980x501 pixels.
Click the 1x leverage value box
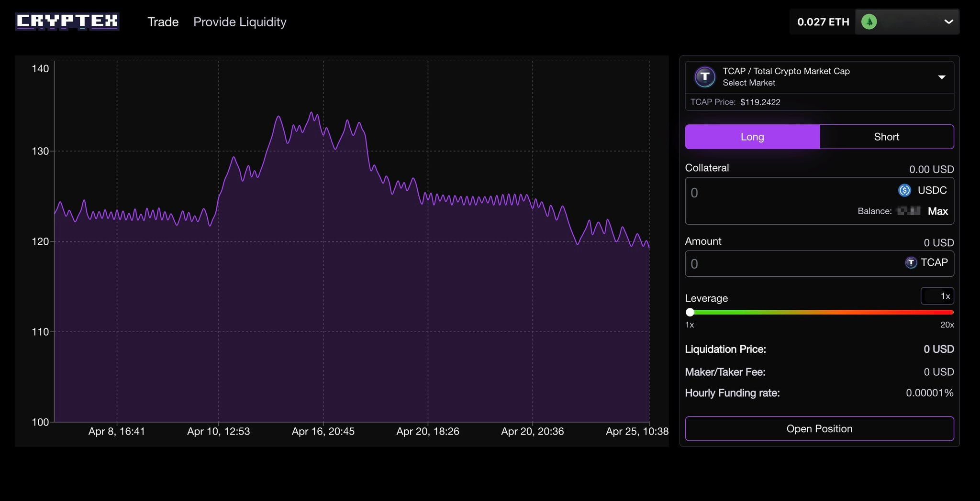(937, 296)
